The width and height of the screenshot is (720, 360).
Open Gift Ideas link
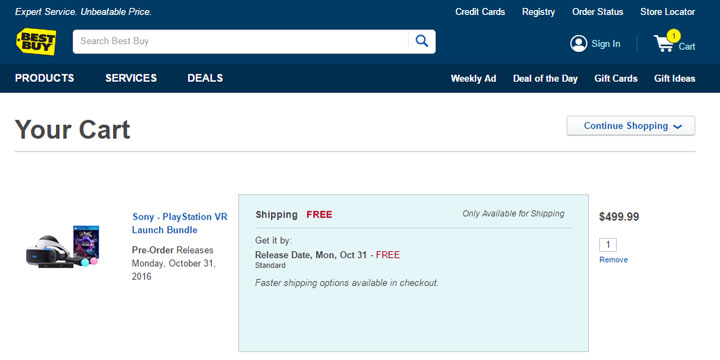coord(675,79)
